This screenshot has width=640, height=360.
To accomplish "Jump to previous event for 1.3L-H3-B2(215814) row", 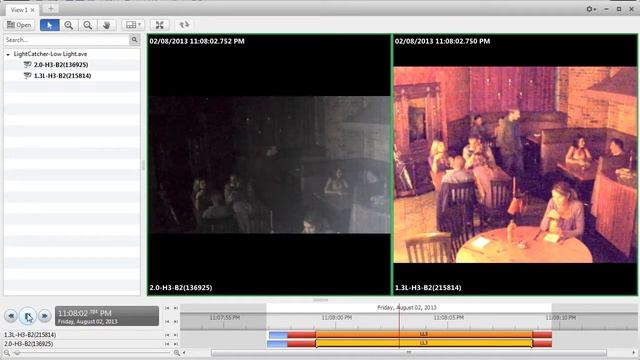I will [167, 335].
